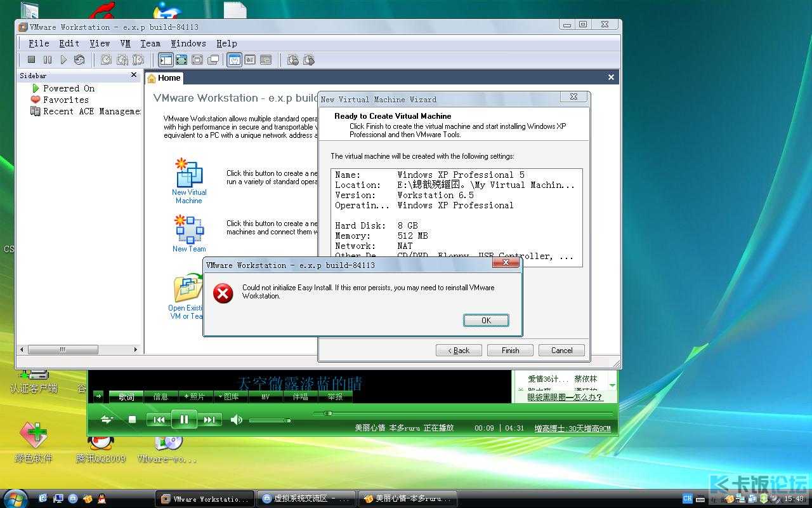Click the Take Snapshot toolbar icon
This screenshot has width=812, height=508.
click(x=106, y=60)
